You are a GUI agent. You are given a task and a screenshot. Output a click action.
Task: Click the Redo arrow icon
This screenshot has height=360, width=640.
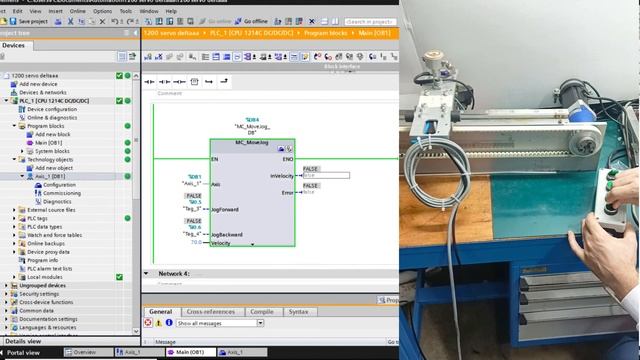click(x=130, y=21)
